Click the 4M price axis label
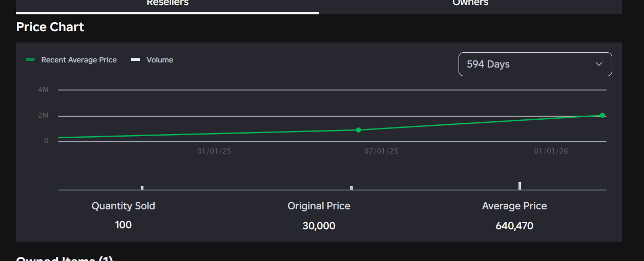644x261 pixels. tap(44, 90)
